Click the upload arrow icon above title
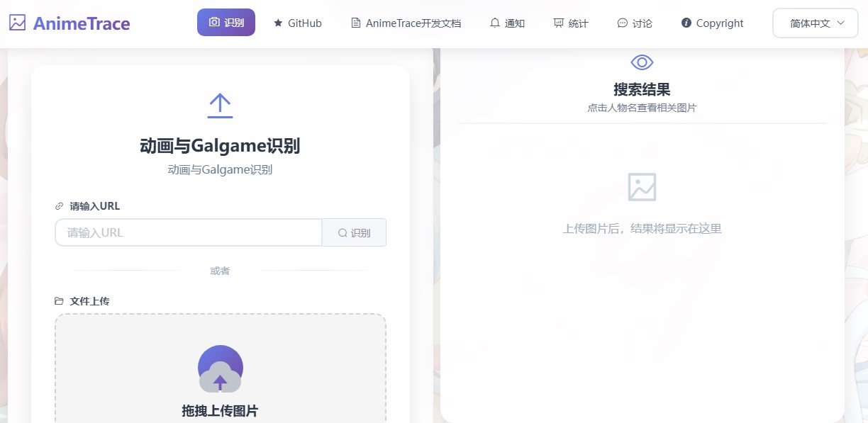The width and height of the screenshot is (868, 423). coord(220,106)
